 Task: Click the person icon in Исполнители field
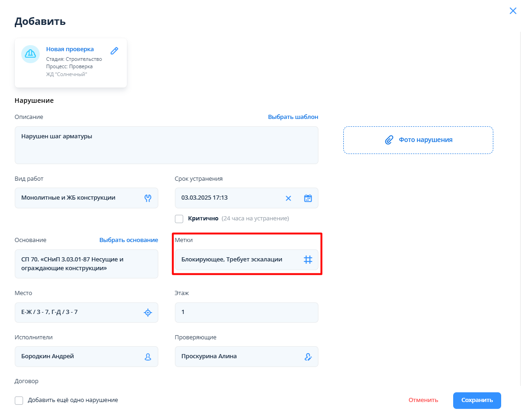click(x=148, y=356)
